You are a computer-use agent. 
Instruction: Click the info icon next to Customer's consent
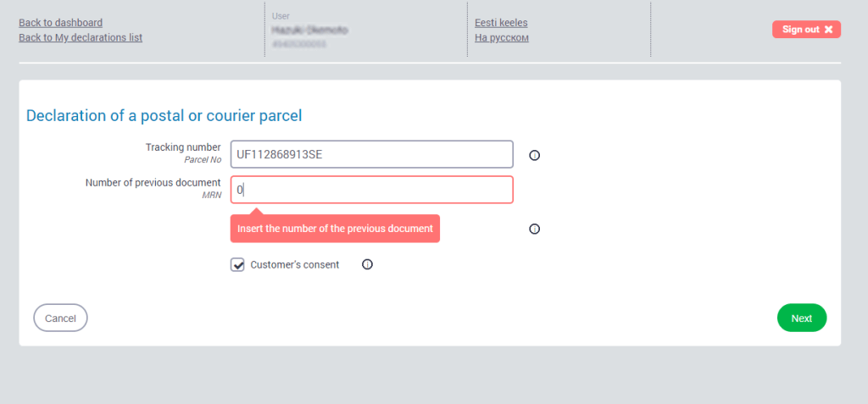(367, 264)
